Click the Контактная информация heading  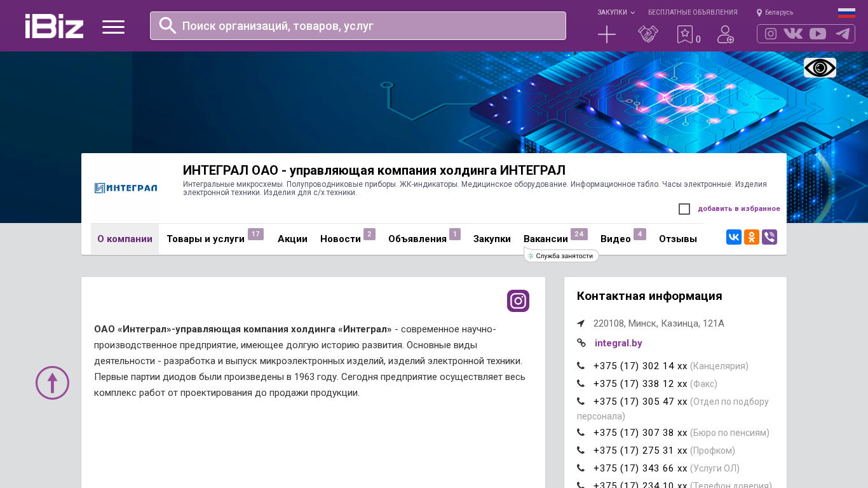tap(649, 296)
